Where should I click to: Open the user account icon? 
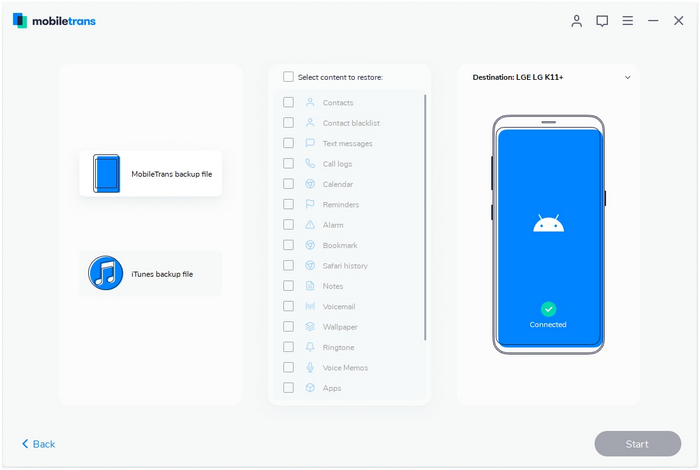(576, 21)
